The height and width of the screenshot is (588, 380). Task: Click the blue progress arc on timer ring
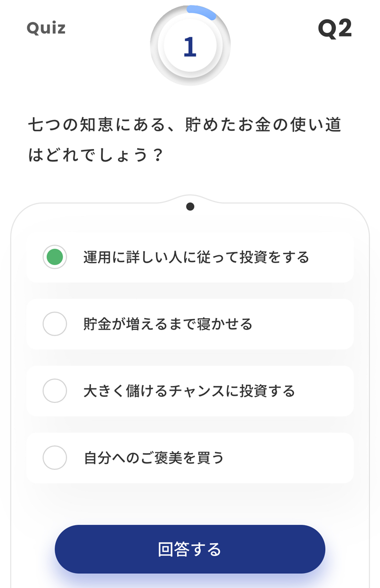[x=202, y=11]
